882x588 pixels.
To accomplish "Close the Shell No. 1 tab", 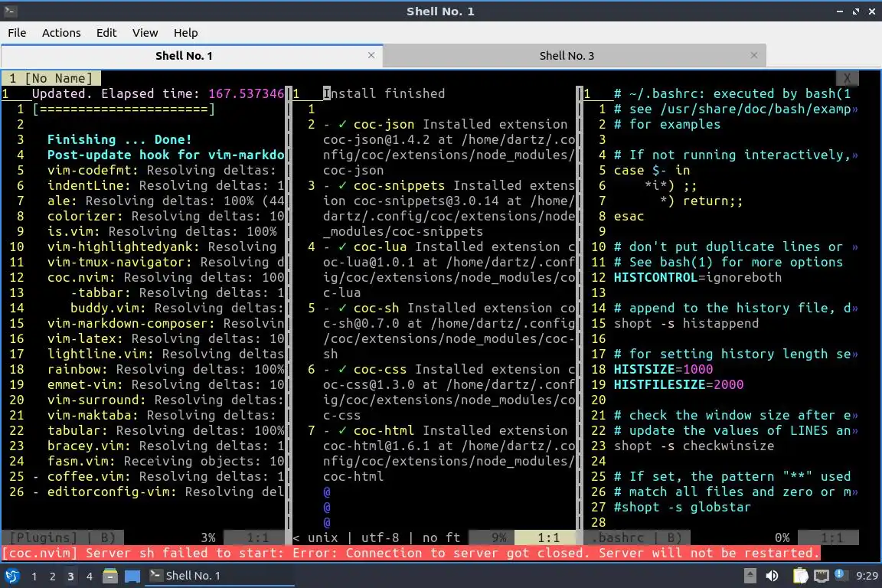I will [371, 55].
